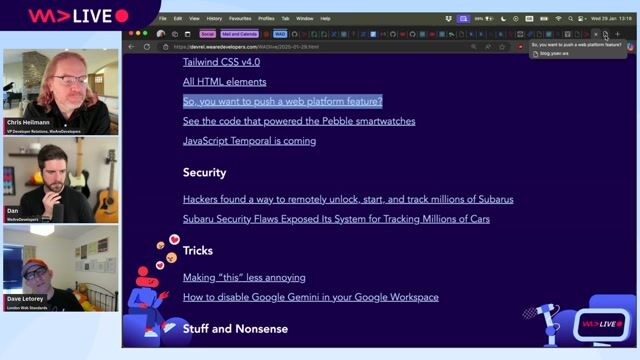The image size is (640, 360).
Task: Open the Tailwind CSS v4.0 link
Action: click(221, 62)
